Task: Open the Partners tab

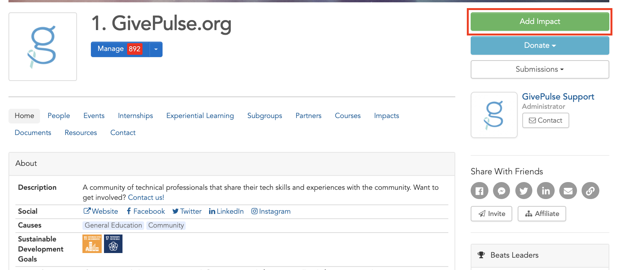Action: (309, 116)
